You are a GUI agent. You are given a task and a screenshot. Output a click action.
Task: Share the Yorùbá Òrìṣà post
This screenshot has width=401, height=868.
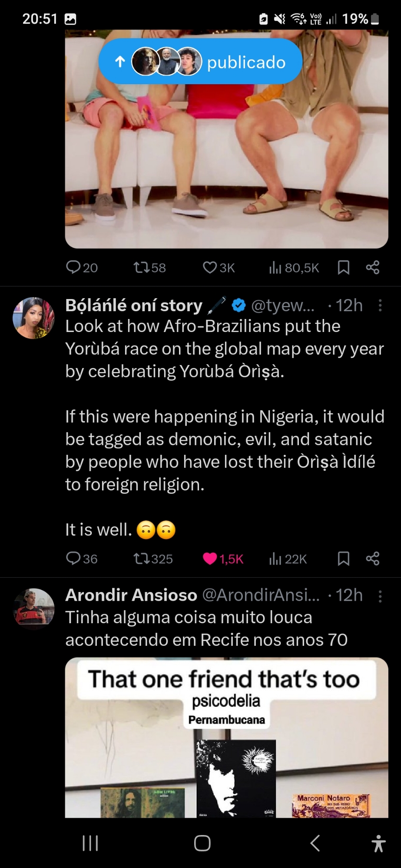[373, 558]
